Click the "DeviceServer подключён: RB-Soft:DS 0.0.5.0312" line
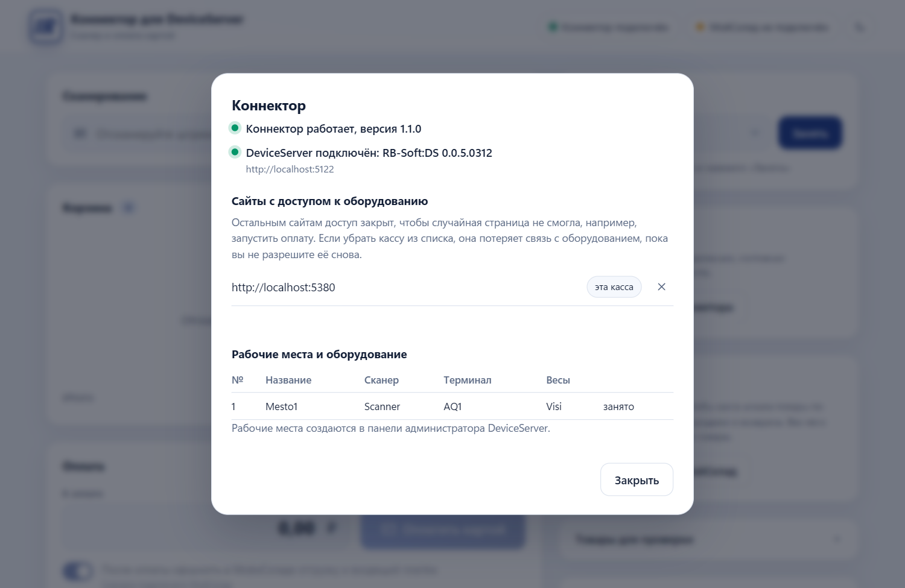 369,153
